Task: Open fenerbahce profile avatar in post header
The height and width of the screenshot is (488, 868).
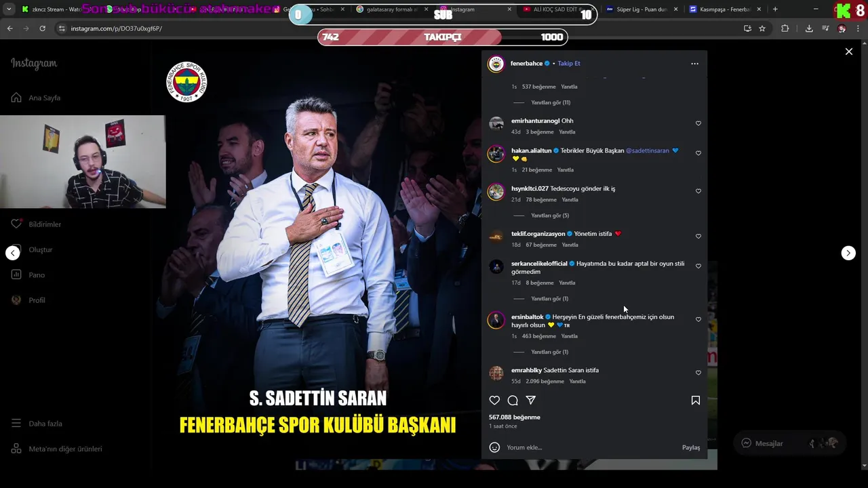Action: [496, 64]
